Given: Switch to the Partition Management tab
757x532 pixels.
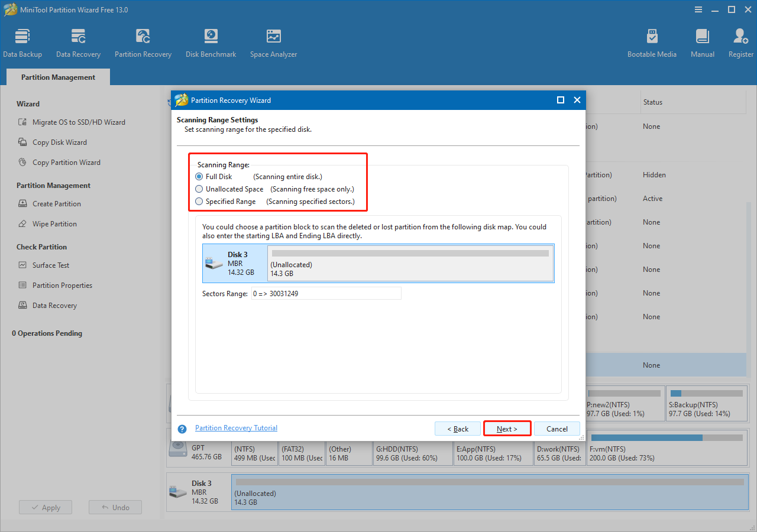Looking at the screenshot, I should click(x=57, y=77).
